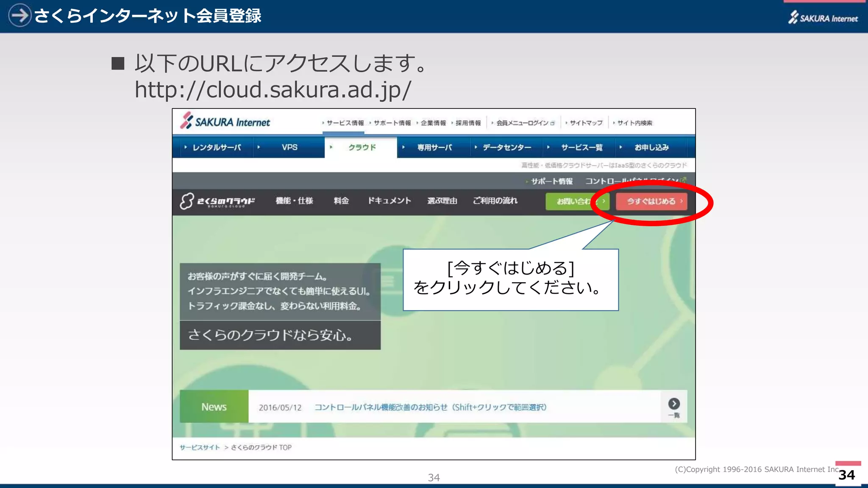Click the green お問い合わせ button
868x488 pixels.
[x=577, y=202]
